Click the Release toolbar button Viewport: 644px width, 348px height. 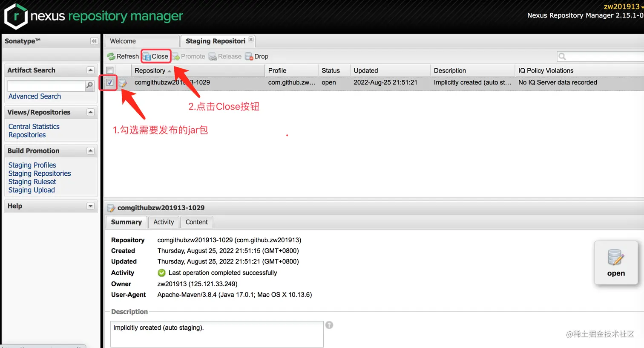click(225, 56)
